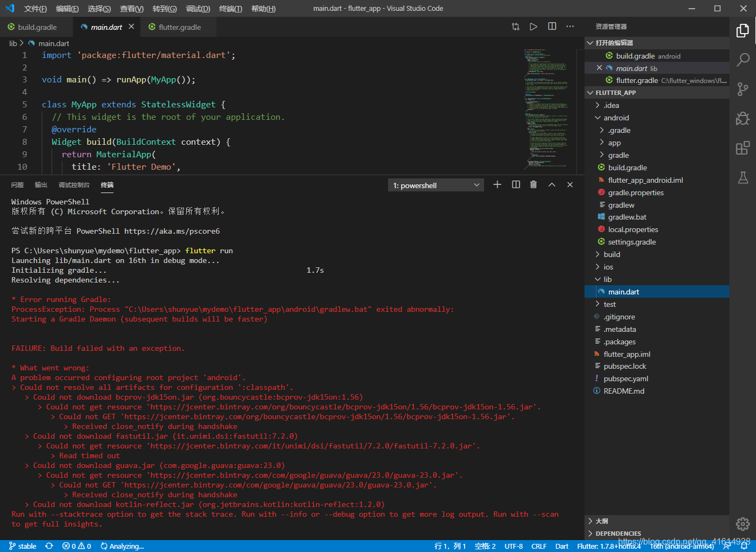Close main.dart in open editors list
The height and width of the screenshot is (552, 756).
[599, 68]
